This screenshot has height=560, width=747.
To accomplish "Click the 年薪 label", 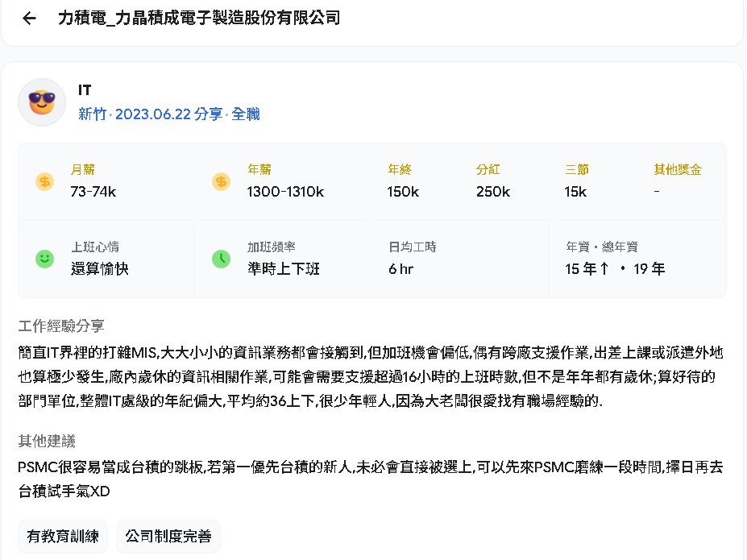I will click(x=259, y=169).
